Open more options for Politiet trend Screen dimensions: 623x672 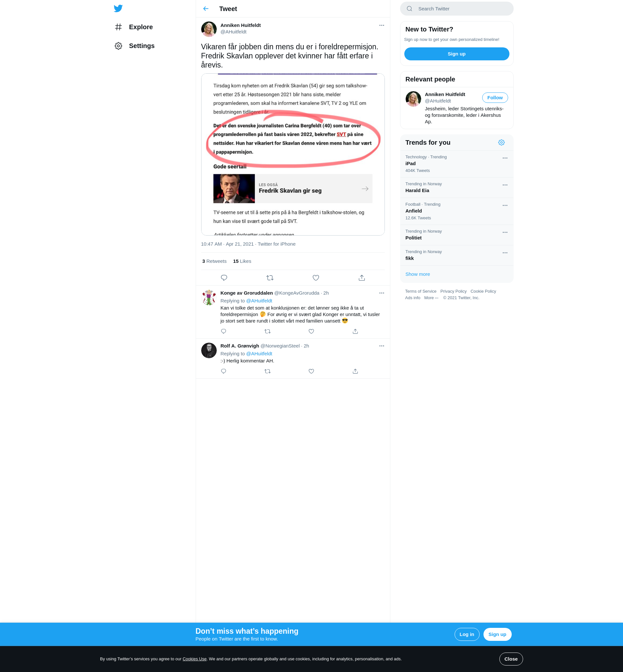(505, 232)
